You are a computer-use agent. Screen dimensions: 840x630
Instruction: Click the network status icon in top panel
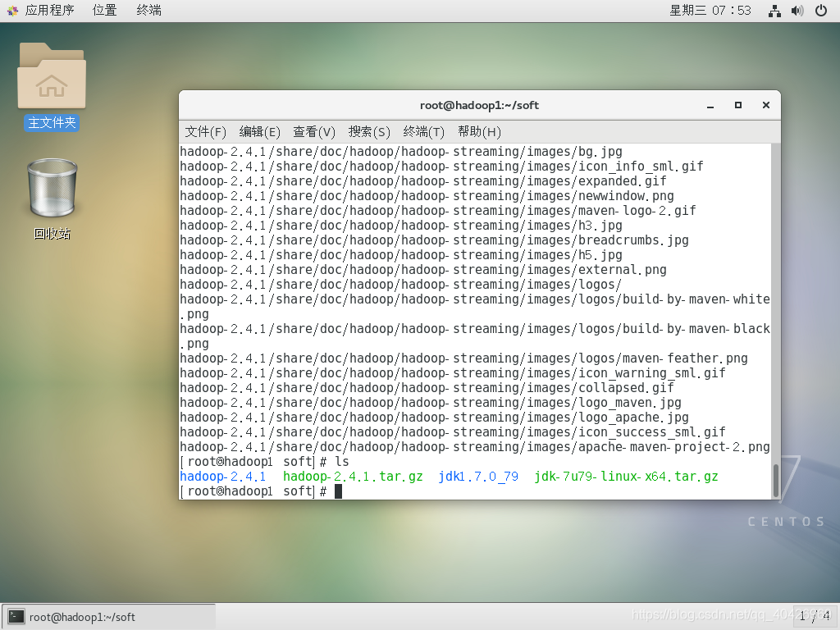[774, 11]
